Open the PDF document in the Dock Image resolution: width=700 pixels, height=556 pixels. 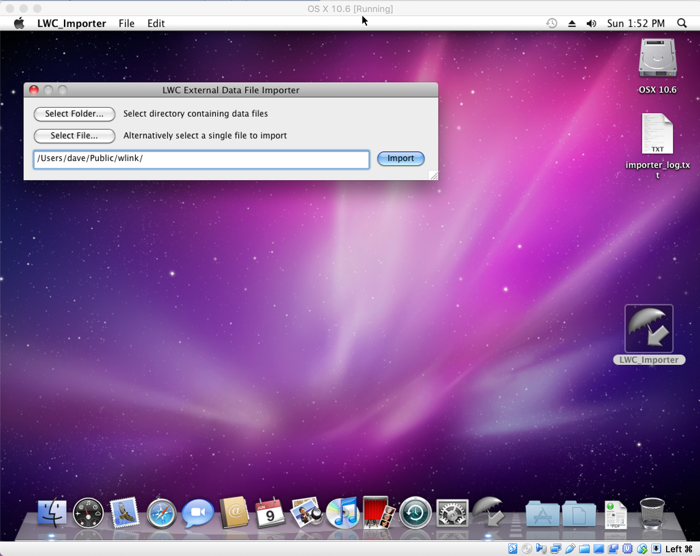pos(616,514)
